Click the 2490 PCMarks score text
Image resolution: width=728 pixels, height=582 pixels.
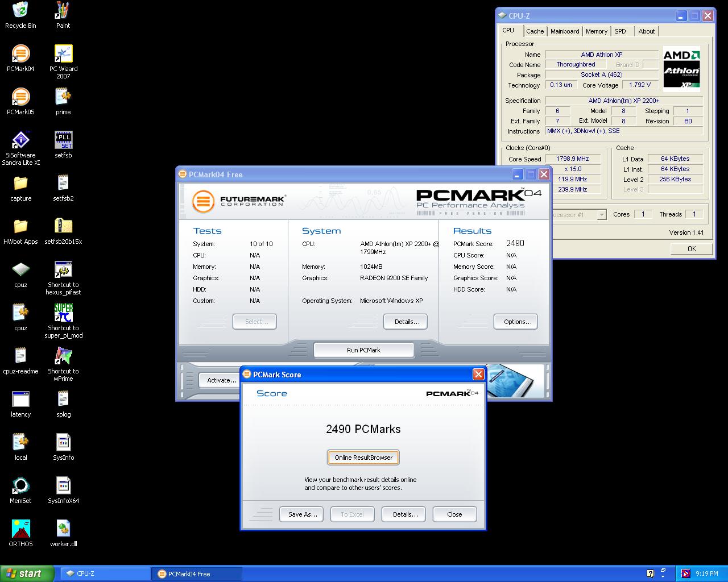pyautogui.click(x=363, y=429)
